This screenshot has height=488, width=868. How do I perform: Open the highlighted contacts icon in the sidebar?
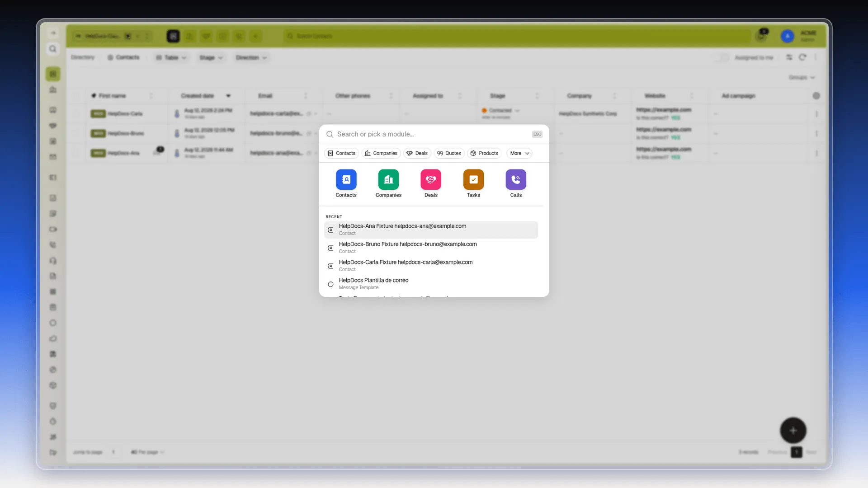[x=53, y=74]
